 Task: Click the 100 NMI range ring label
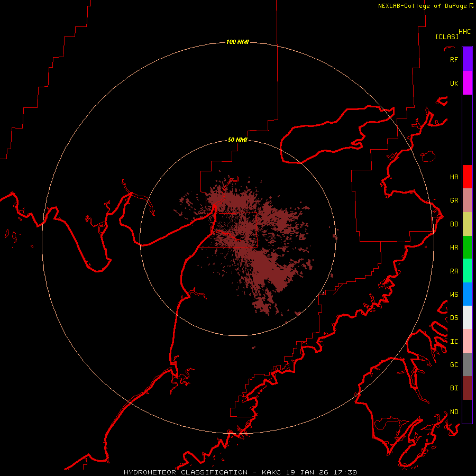coord(237,42)
